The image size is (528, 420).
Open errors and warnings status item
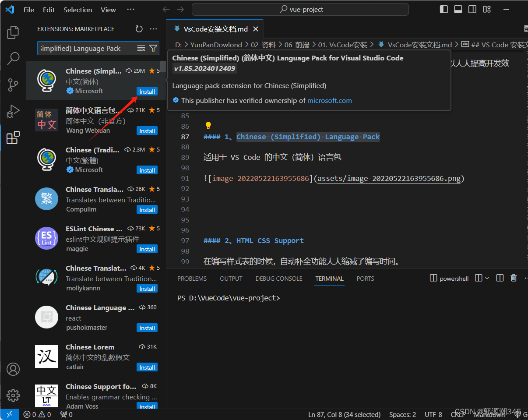click(x=37, y=414)
